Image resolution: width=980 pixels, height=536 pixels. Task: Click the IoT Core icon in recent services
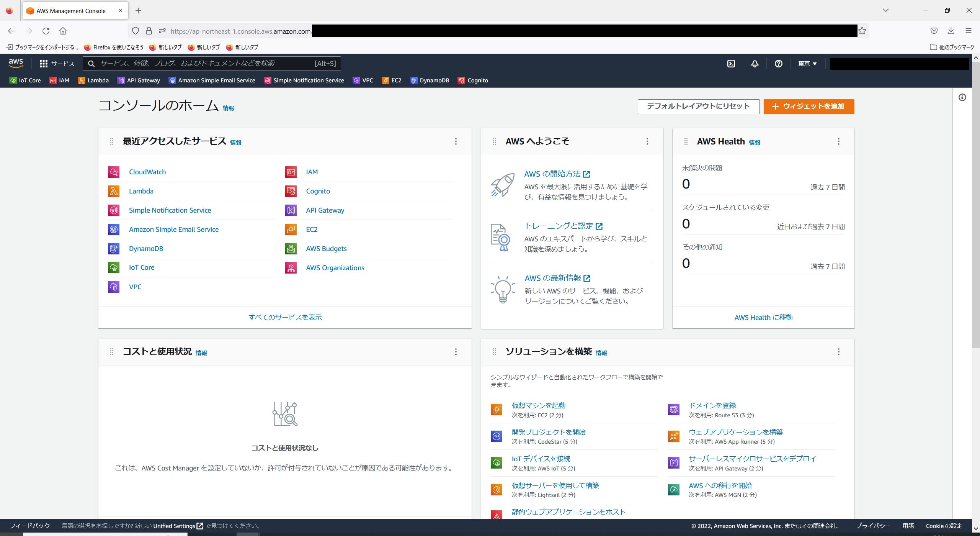point(114,267)
